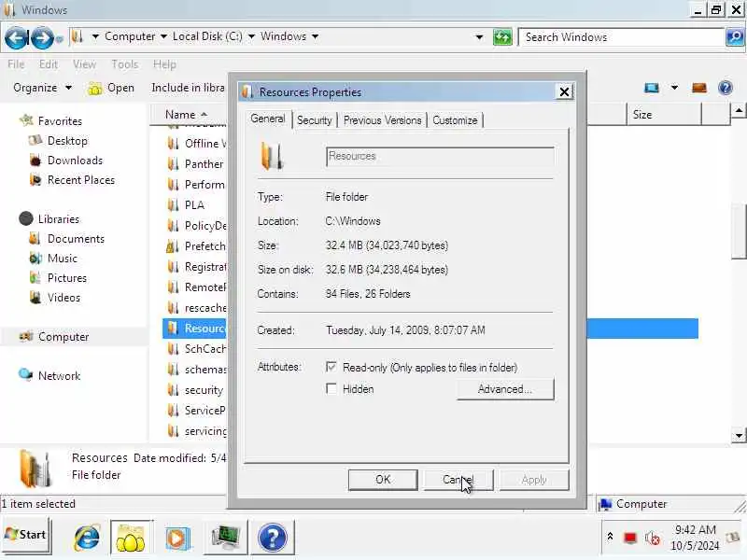The width and height of the screenshot is (747, 560).
Task: Click file list scroll up arrow
Action: pos(739,111)
